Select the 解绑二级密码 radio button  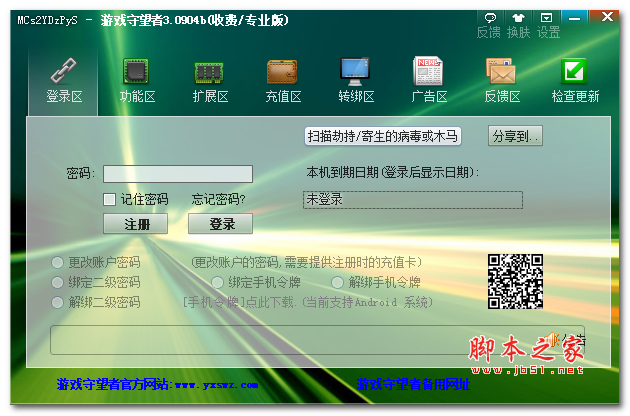click(x=57, y=302)
